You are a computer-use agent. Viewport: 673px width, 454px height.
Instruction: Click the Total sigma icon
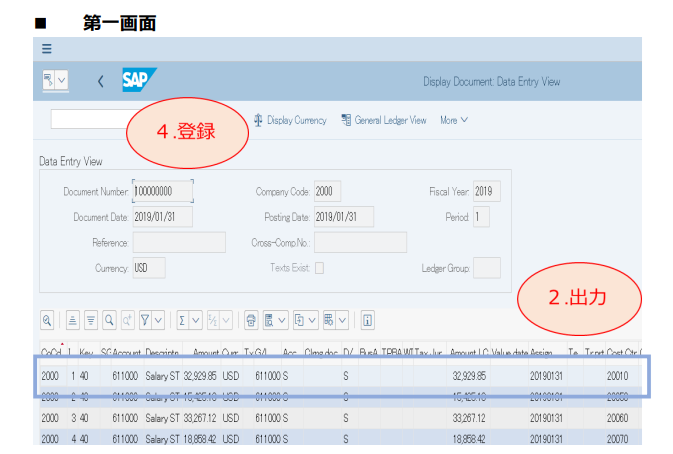click(182, 320)
